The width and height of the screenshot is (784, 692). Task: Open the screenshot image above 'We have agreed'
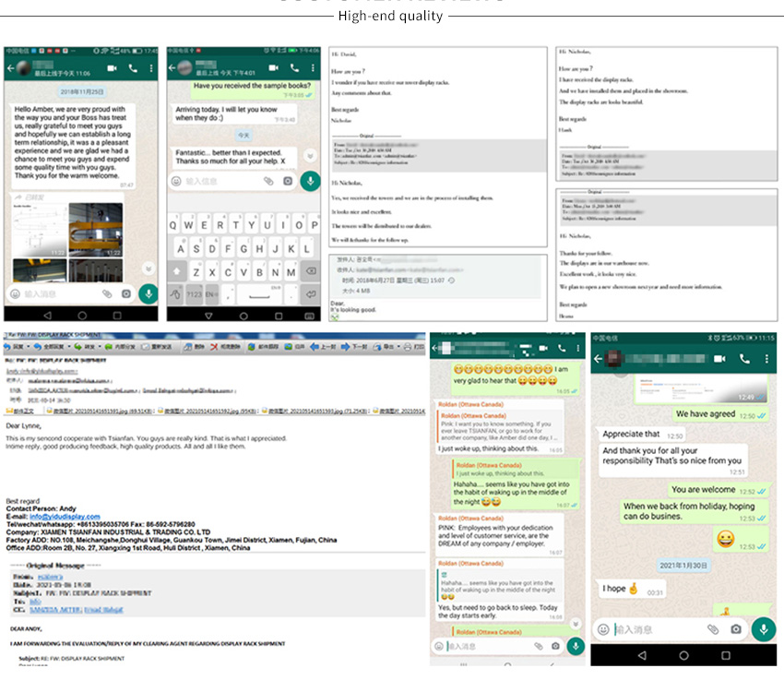[x=701, y=389]
